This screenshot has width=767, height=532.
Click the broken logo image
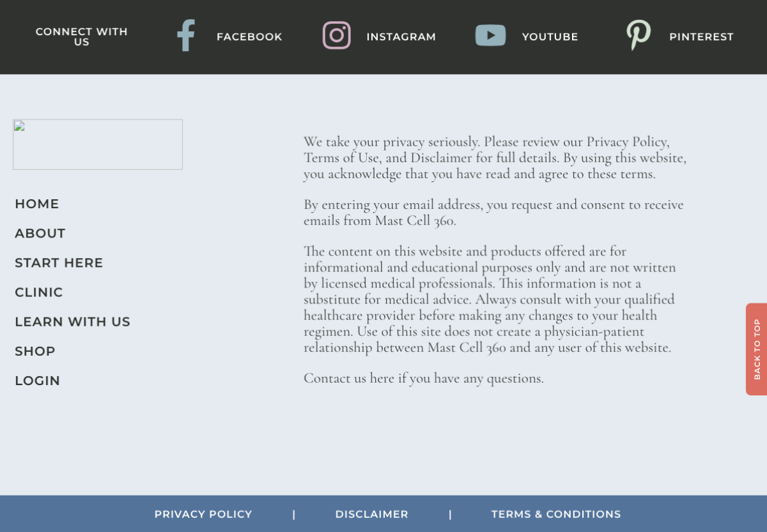point(98,144)
